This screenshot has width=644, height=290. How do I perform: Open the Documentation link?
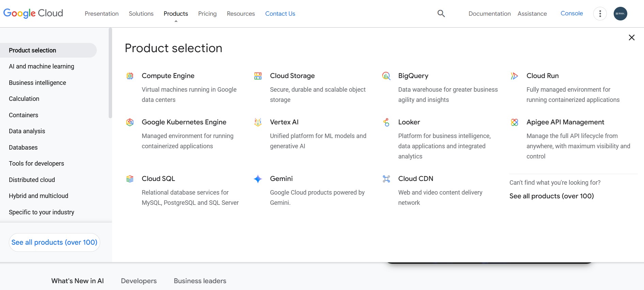489,14
